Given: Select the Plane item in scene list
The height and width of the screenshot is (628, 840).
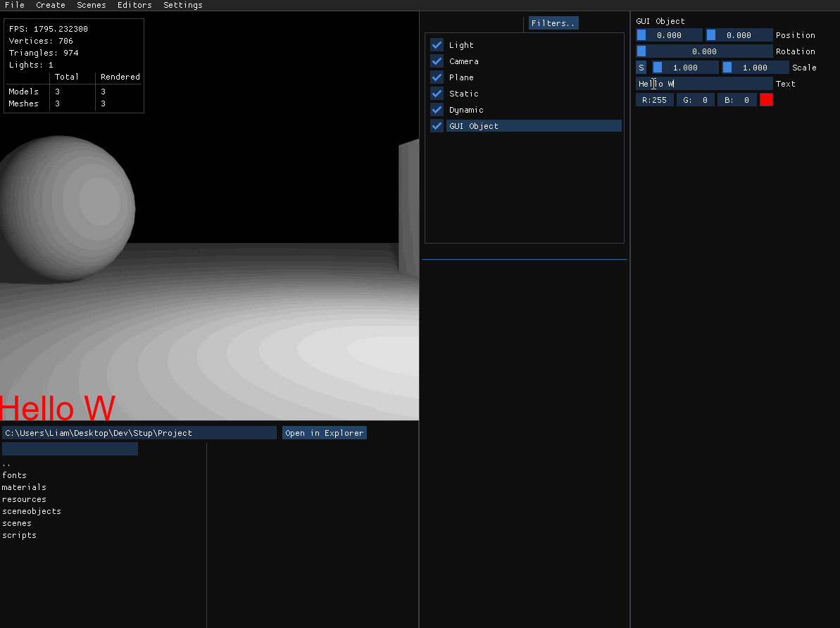Looking at the screenshot, I should (461, 77).
